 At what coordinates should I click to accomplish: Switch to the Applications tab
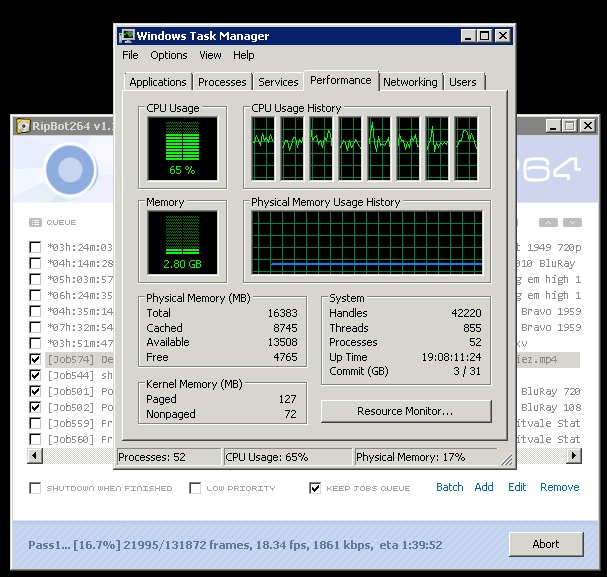(158, 82)
